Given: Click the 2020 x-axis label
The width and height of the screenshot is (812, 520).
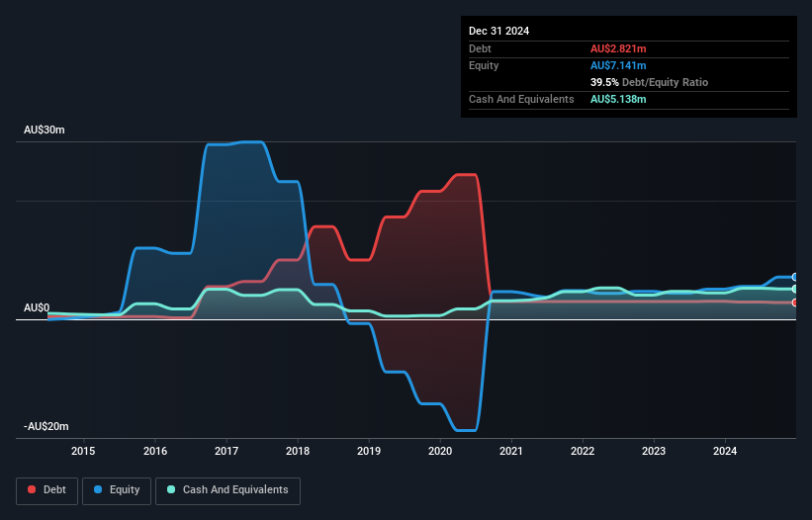Looking at the screenshot, I should click(440, 451).
